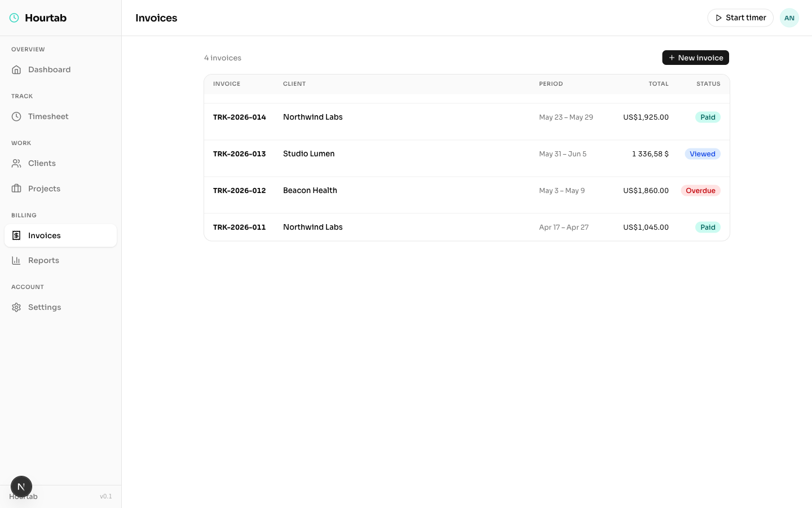Click the US$1,860.00 total
Screen dimensions: 812x508
[646, 191]
